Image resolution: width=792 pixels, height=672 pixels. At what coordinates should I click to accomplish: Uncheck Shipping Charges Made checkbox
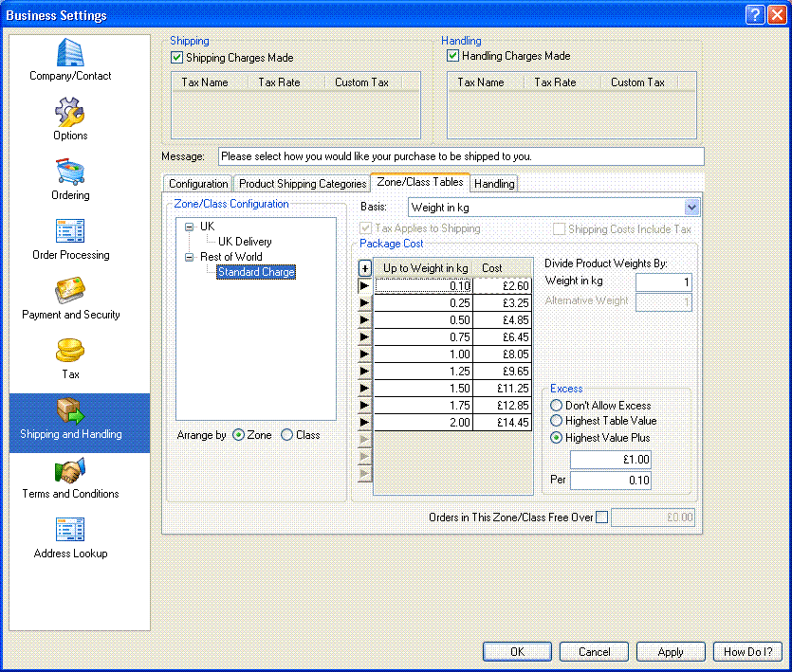point(176,57)
